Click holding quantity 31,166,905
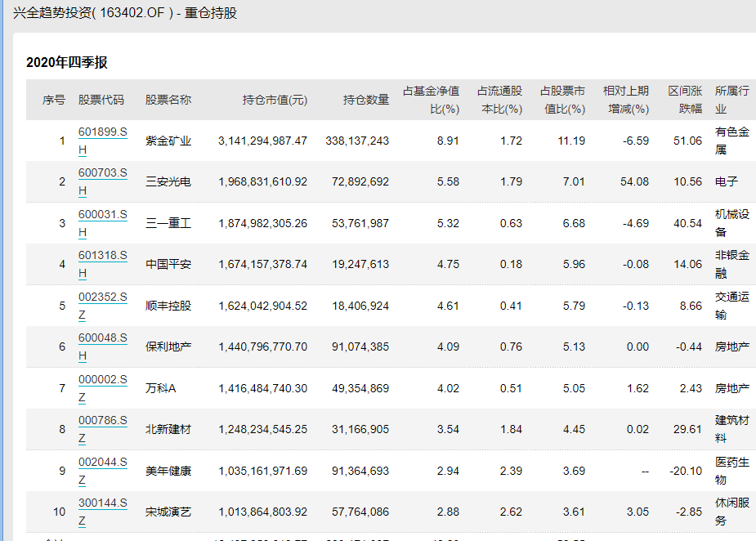This screenshot has width=756, height=541. pyautogui.click(x=360, y=429)
